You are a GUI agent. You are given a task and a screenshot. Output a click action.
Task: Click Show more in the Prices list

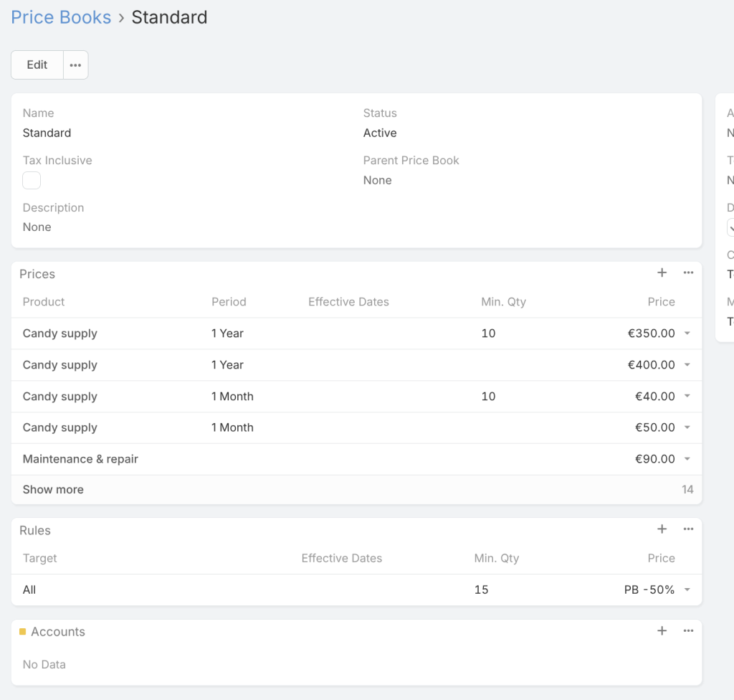pos(53,490)
